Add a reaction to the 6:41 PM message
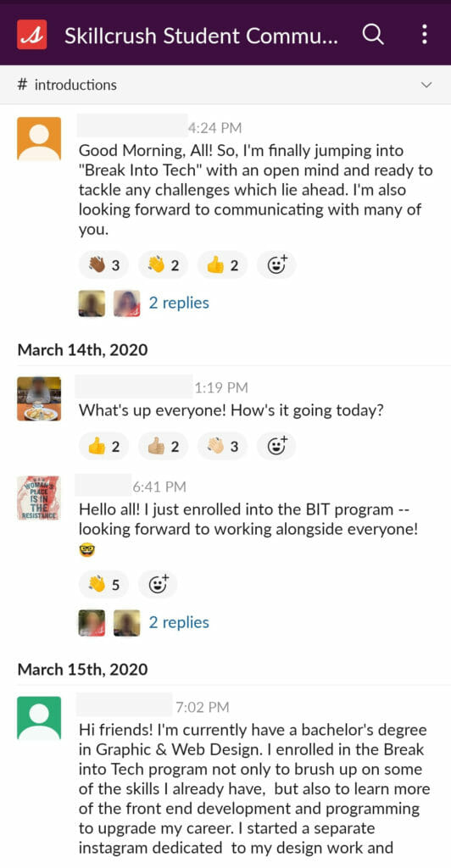This screenshot has height=868, width=451. (159, 584)
